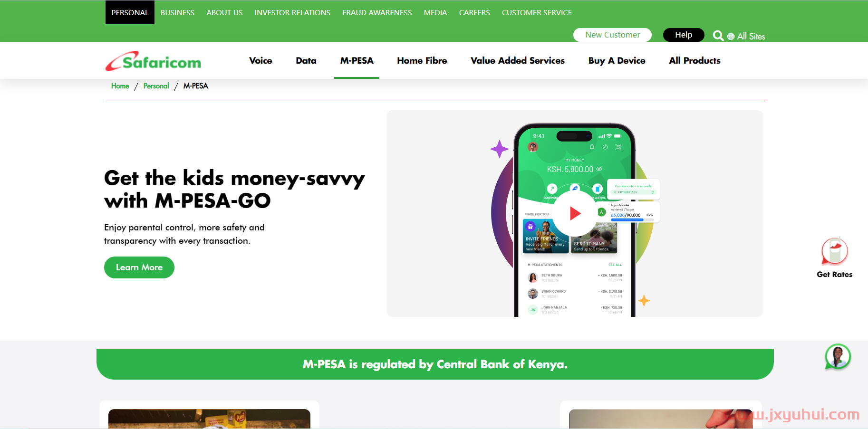Open the CUSTOMER SERVICE link
The height and width of the screenshot is (429, 868).
[537, 12]
